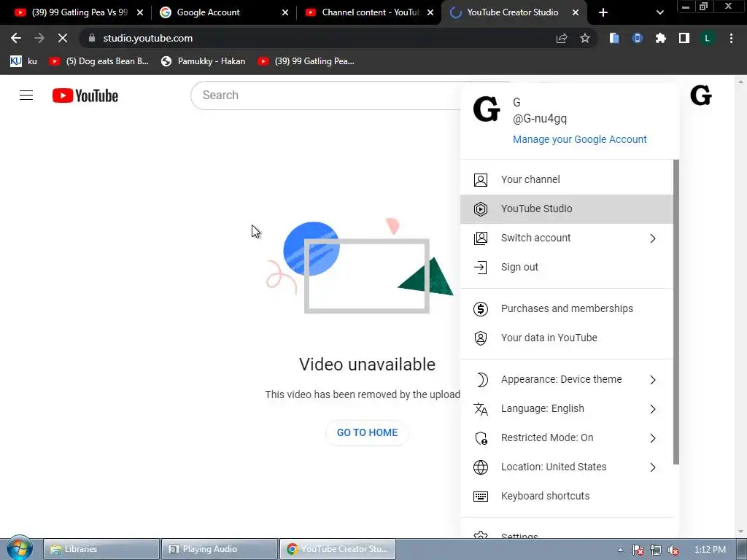Click the Keyboard shortcuts keyboard icon
Viewport: 747px width, 560px height.
click(x=481, y=496)
